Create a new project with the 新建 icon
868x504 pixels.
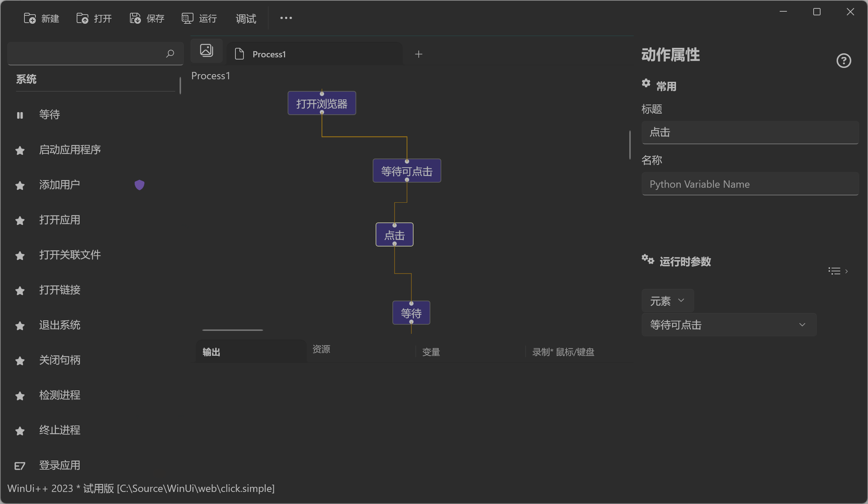(30, 18)
